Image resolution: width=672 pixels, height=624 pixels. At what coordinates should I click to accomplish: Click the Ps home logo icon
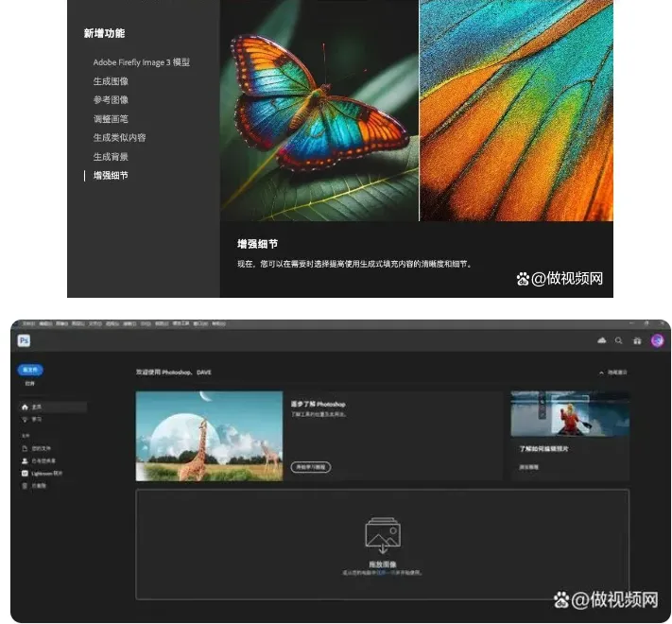pos(24,340)
